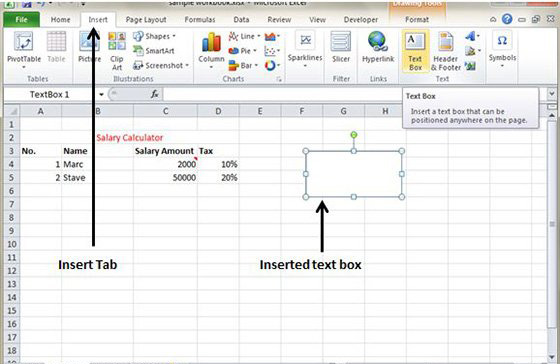The image size is (560, 364).
Task: Click the Excel Help question mark icon
Action: click(507, 19)
